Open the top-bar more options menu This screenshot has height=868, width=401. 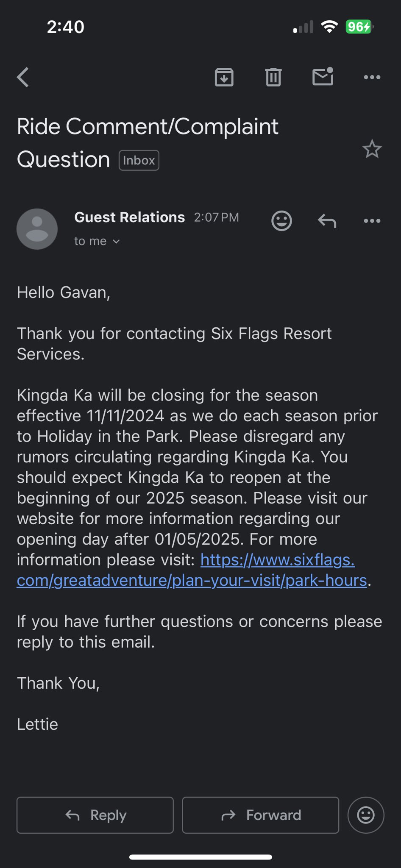372,77
